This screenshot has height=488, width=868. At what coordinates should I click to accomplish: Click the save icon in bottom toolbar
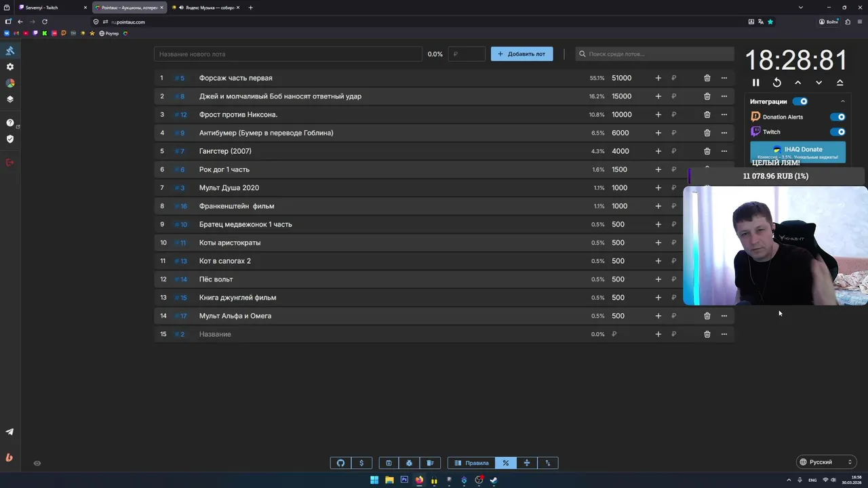point(389,463)
